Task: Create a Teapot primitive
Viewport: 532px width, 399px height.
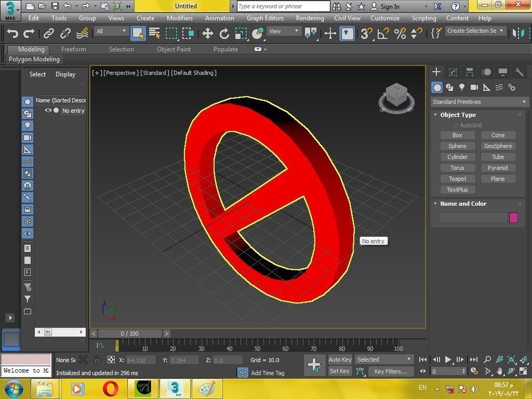Action: 457,179
